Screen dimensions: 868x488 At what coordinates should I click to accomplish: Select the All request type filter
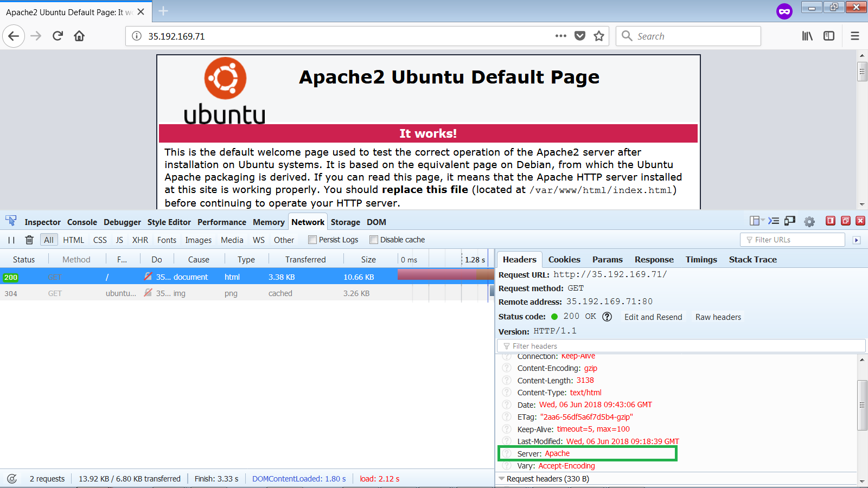coord(49,240)
